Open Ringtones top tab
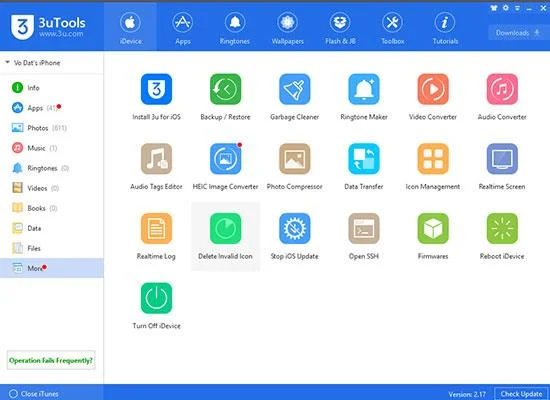 tap(235, 28)
